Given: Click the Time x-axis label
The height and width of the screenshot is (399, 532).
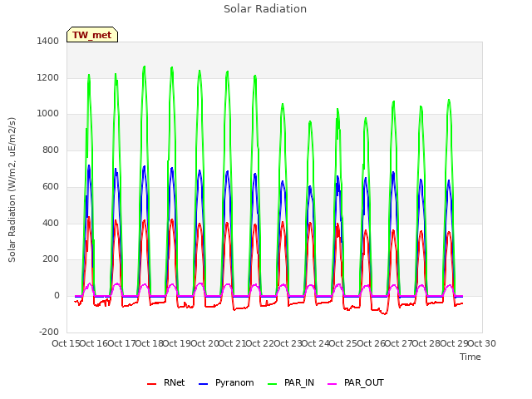Looking at the screenshot, I should [x=470, y=357].
